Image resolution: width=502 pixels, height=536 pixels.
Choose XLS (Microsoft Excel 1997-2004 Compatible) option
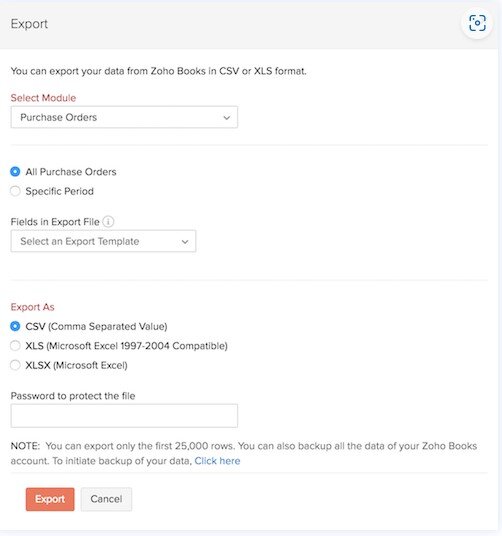(x=15, y=346)
